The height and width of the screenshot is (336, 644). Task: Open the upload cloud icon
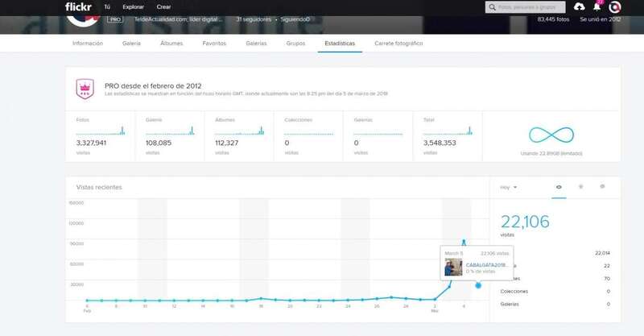coord(580,7)
